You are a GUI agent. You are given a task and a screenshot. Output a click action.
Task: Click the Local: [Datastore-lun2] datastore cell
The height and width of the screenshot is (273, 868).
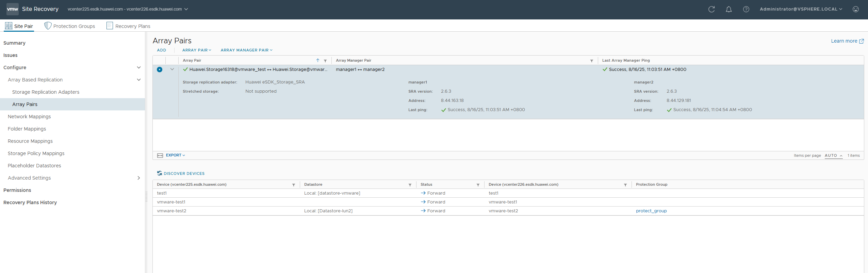click(x=328, y=211)
